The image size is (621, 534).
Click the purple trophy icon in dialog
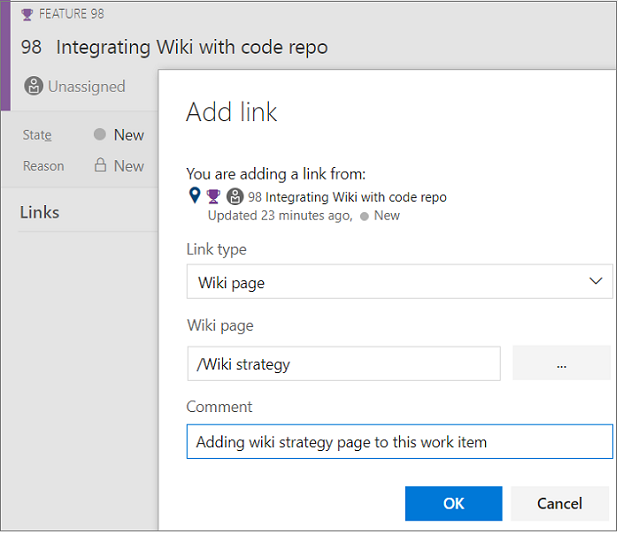[x=213, y=196]
